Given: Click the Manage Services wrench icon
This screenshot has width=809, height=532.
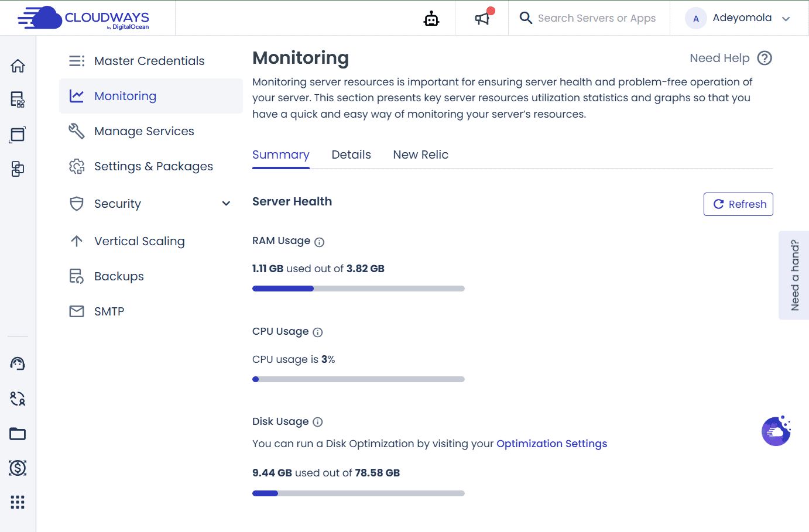Looking at the screenshot, I should click(x=77, y=131).
